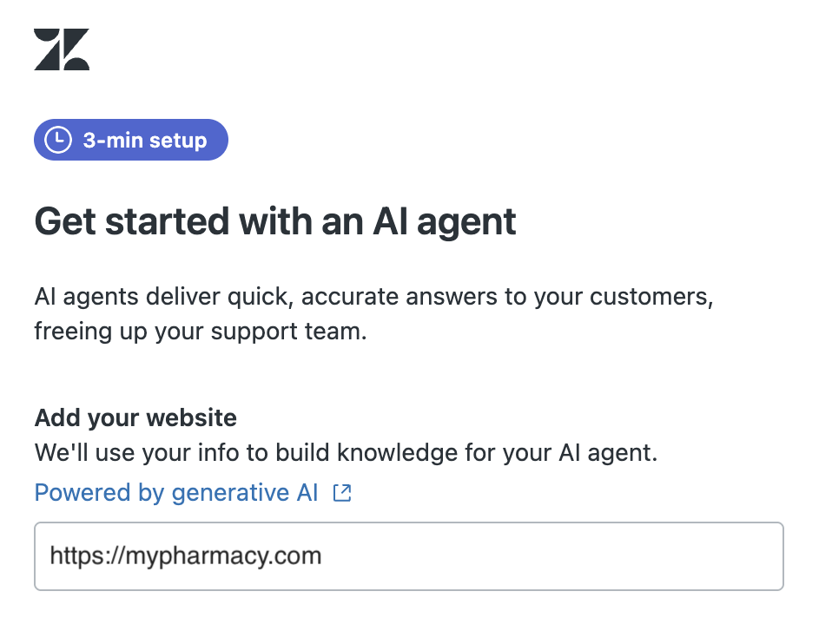The height and width of the screenshot is (644, 832).
Task: Click the Zendesk logo
Action: coord(62,49)
